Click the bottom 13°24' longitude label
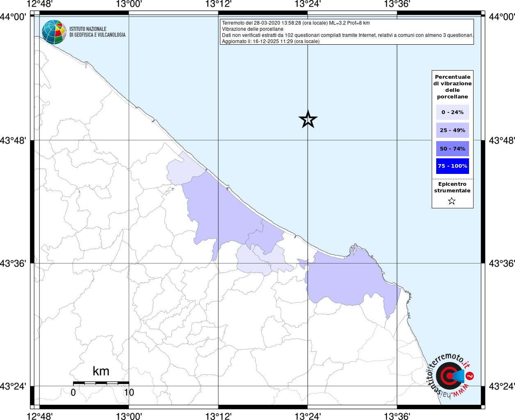Screen dimensions: 515x420 308,416
